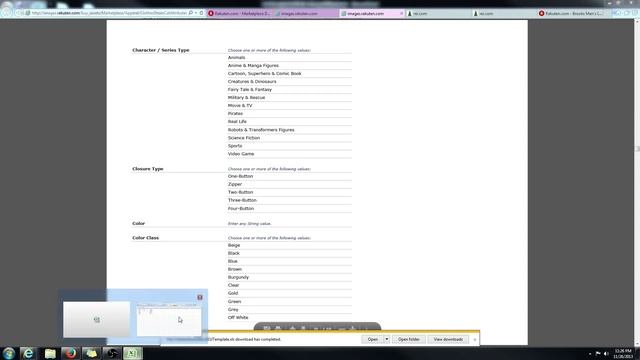Click 'Creatures & Dinosaurs' value
Screen dimensions: 640x360
(x=252, y=81)
